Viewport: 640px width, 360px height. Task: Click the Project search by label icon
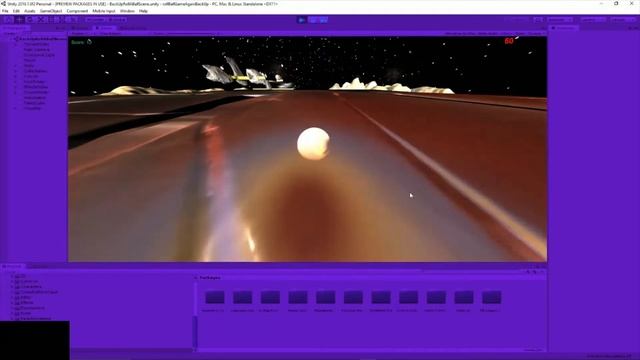[x=534, y=271]
